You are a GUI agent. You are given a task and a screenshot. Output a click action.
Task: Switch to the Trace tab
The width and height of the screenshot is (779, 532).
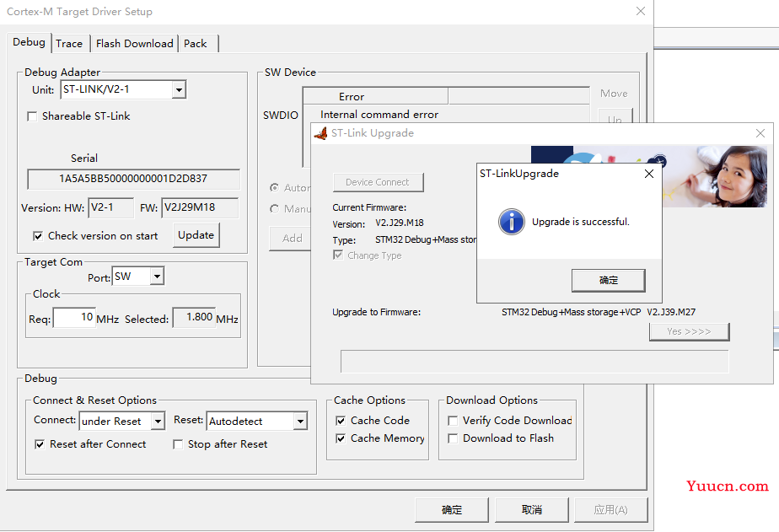click(69, 44)
